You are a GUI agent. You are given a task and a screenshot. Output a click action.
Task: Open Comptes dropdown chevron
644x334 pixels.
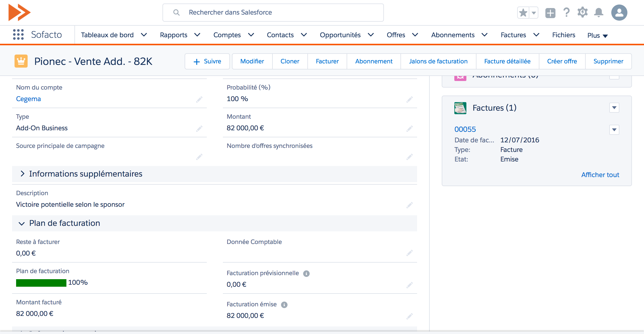[x=251, y=35]
